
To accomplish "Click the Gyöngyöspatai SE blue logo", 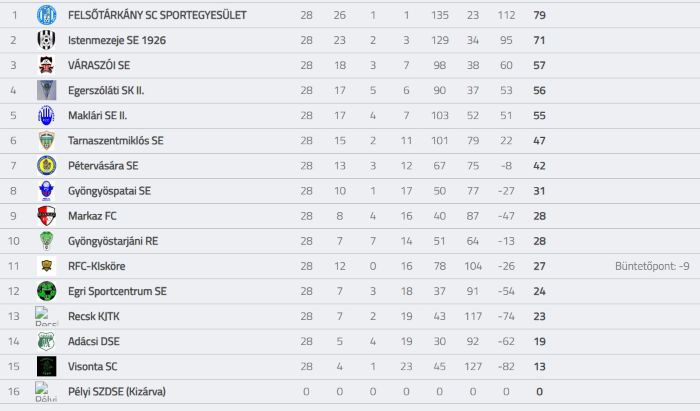I will [46, 191].
